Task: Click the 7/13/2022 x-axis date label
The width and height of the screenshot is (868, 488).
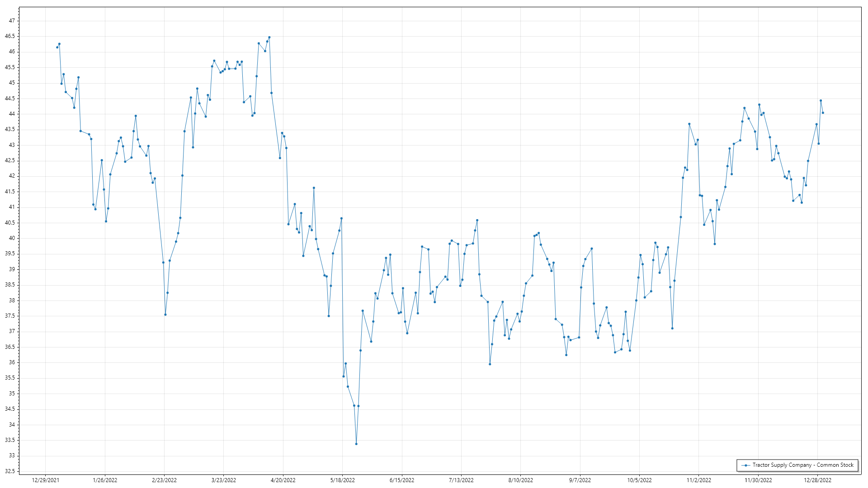Action: click(461, 480)
